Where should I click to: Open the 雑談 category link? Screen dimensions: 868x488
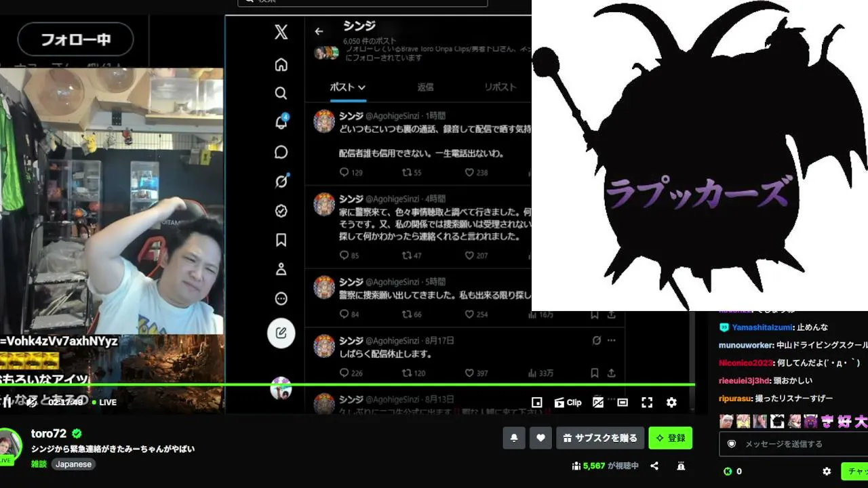click(39, 464)
